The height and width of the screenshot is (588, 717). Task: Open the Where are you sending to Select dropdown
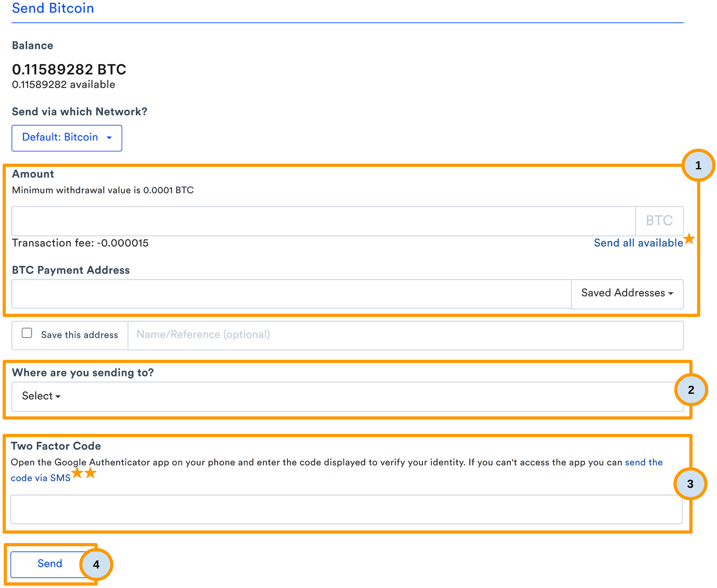347,396
